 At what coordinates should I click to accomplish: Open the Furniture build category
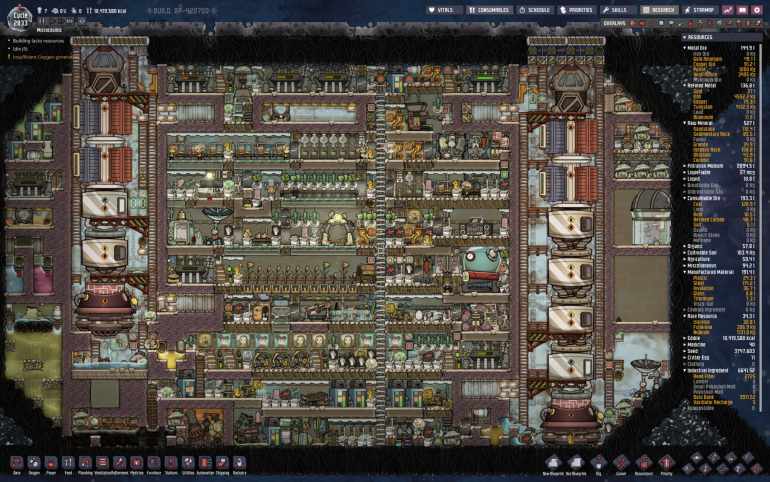(154, 464)
